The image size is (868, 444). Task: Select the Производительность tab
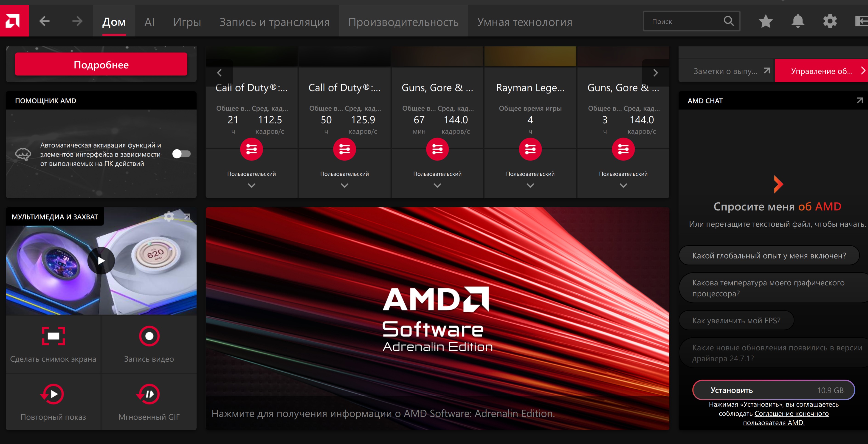403,22
